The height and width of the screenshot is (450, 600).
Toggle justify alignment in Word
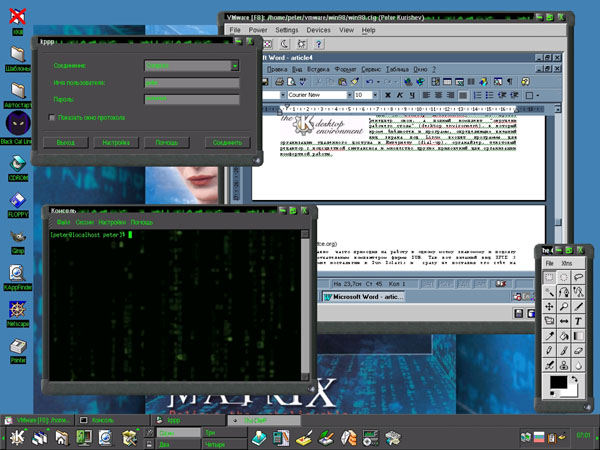(x=463, y=95)
